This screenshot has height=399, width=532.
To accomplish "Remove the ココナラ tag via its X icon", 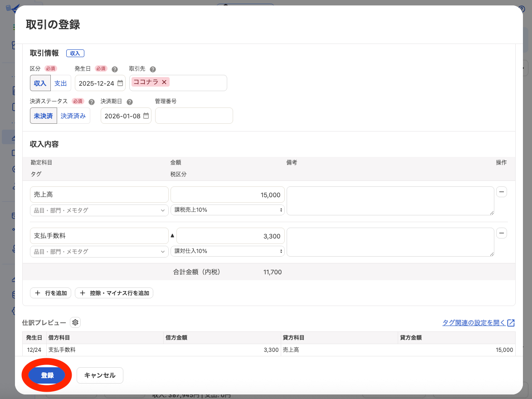I will pyautogui.click(x=164, y=82).
